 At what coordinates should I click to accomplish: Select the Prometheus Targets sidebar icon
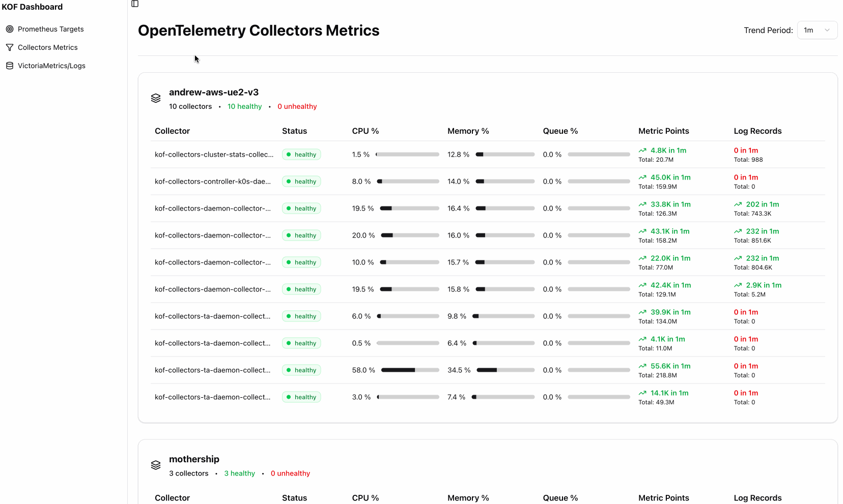point(9,29)
